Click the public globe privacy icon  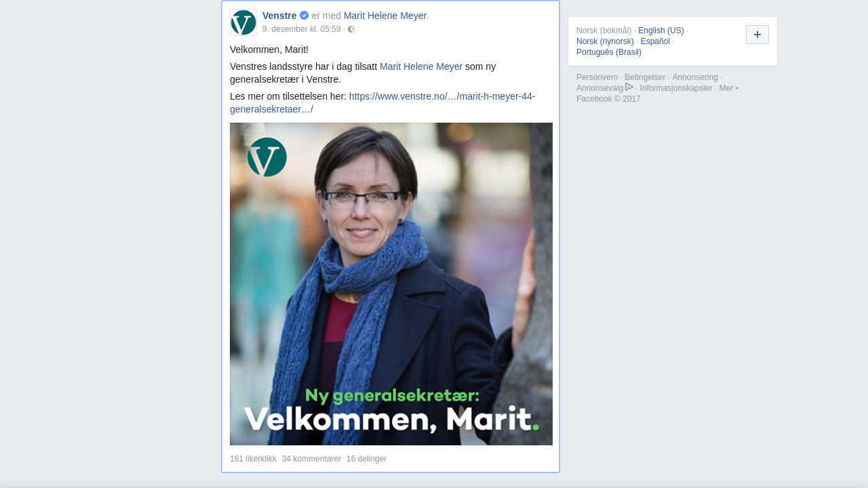point(351,29)
